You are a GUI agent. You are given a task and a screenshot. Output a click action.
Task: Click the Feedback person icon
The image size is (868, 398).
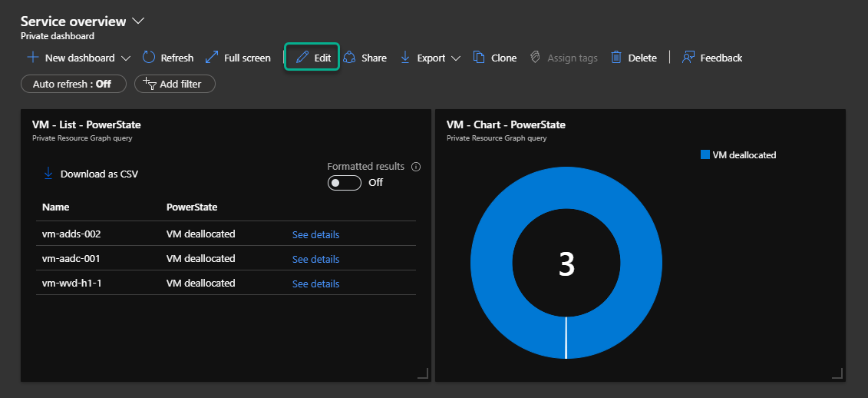pyautogui.click(x=688, y=58)
